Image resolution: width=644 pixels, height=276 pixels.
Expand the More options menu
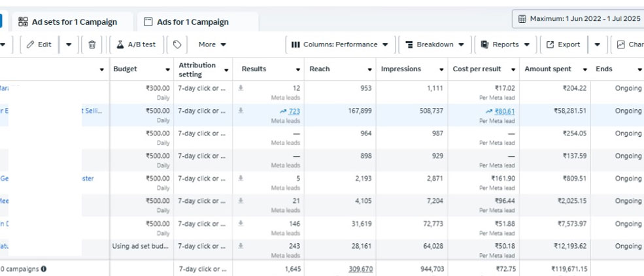212,44
